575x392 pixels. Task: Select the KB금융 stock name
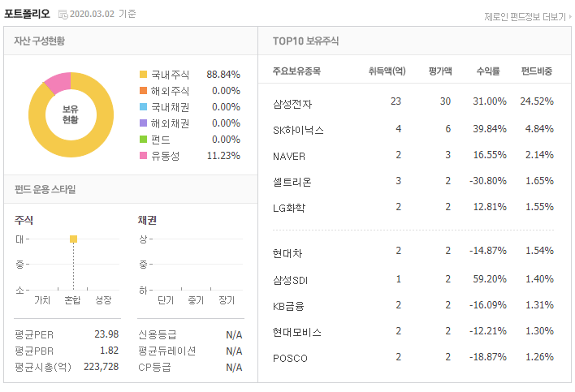pyautogui.click(x=288, y=306)
